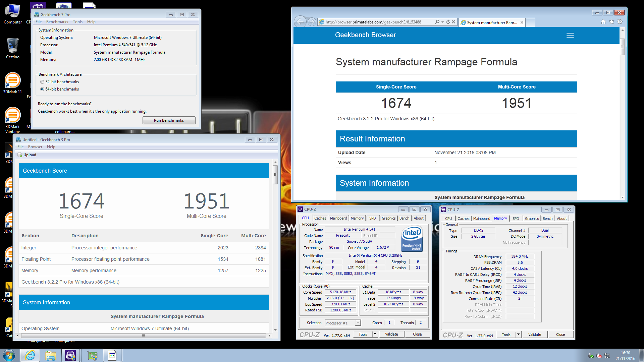
Task: Click the 5120.18 MHz Core Speed value
Action: coord(340,292)
